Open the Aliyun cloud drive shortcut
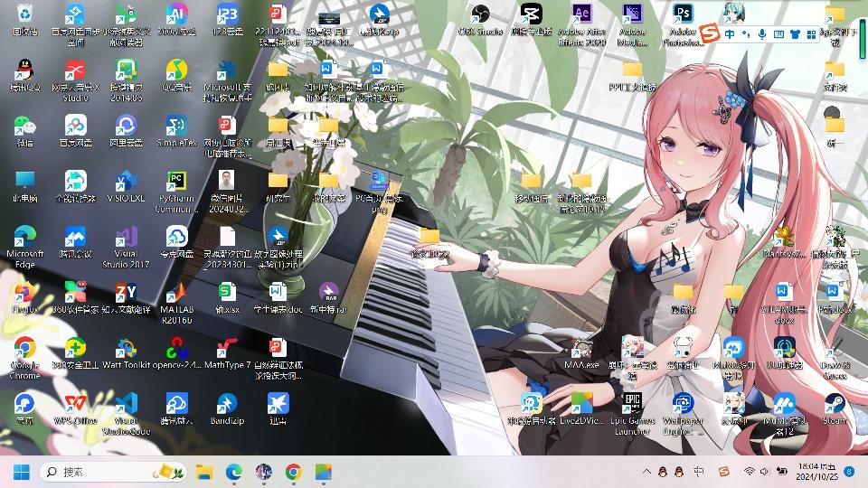Screen dimensions: 868x488 click(127, 131)
